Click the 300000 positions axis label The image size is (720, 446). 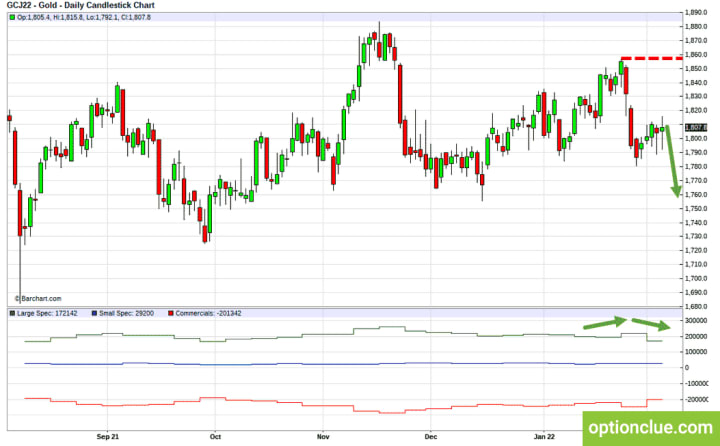pos(696,321)
